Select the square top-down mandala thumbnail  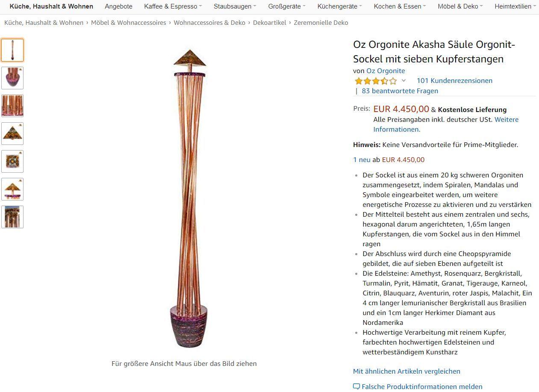(x=12, y=162)
